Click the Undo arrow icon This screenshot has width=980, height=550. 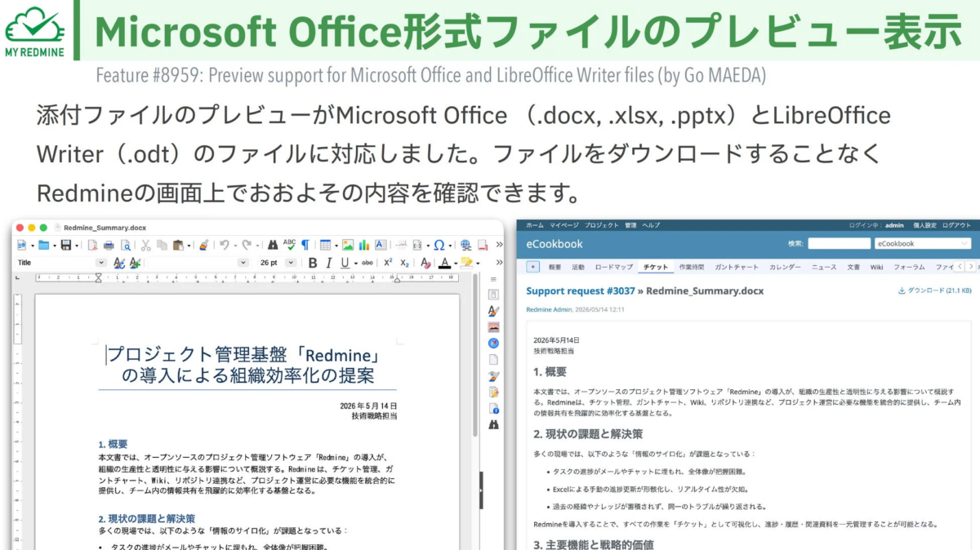point(224,244)
